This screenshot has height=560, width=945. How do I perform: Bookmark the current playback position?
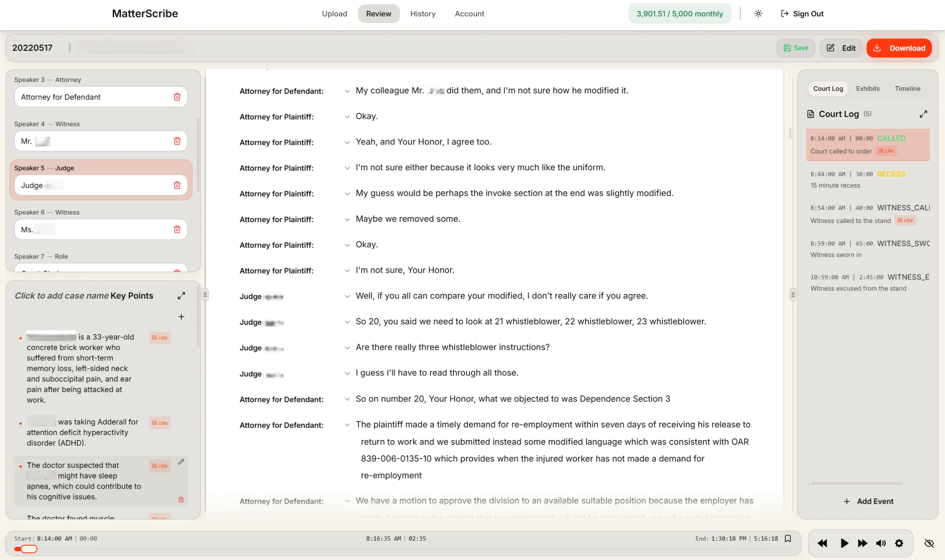coord(788,538)
